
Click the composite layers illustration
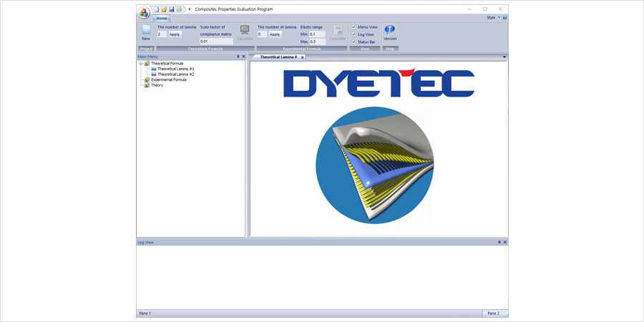tap(374, 165)
